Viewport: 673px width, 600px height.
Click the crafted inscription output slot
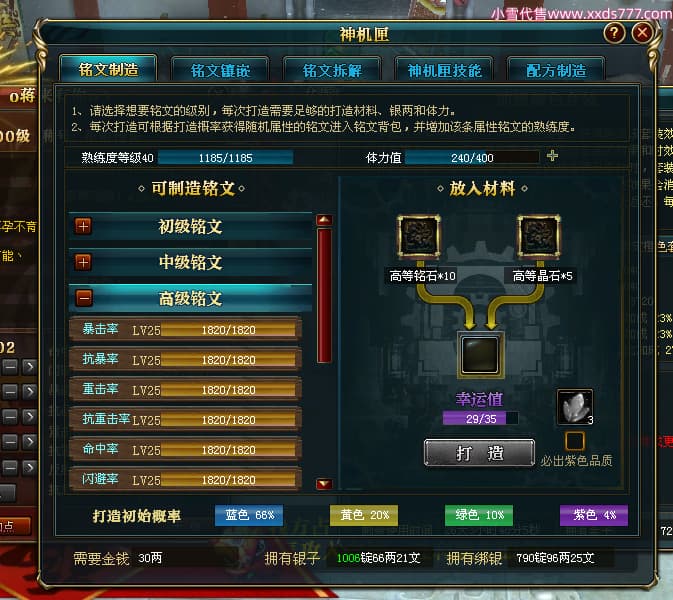click(480, 355)
